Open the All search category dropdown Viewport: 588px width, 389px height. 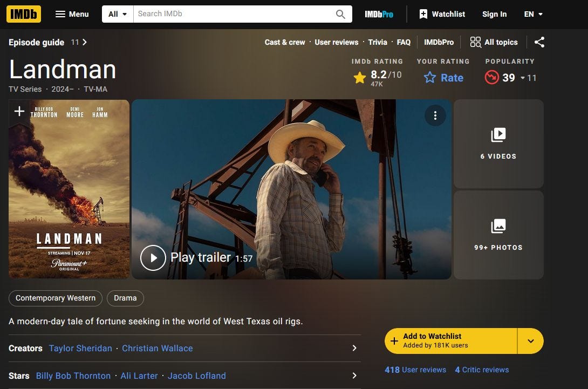[x=118, y=14]
